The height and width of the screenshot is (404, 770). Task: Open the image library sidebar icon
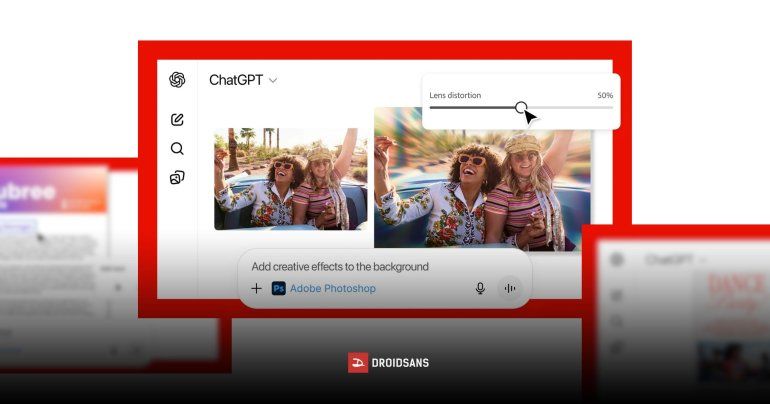click(x=177, y=178)
